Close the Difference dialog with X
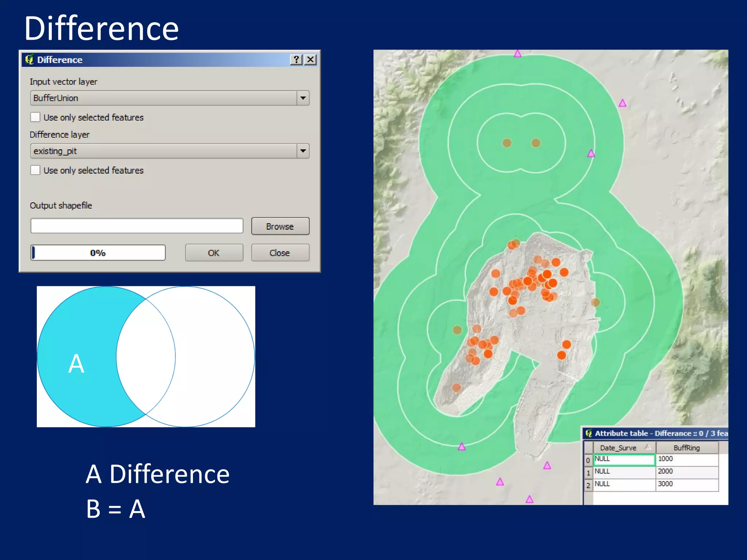The height and width of the screenshot is (560, 747). [x=310, y=59]
